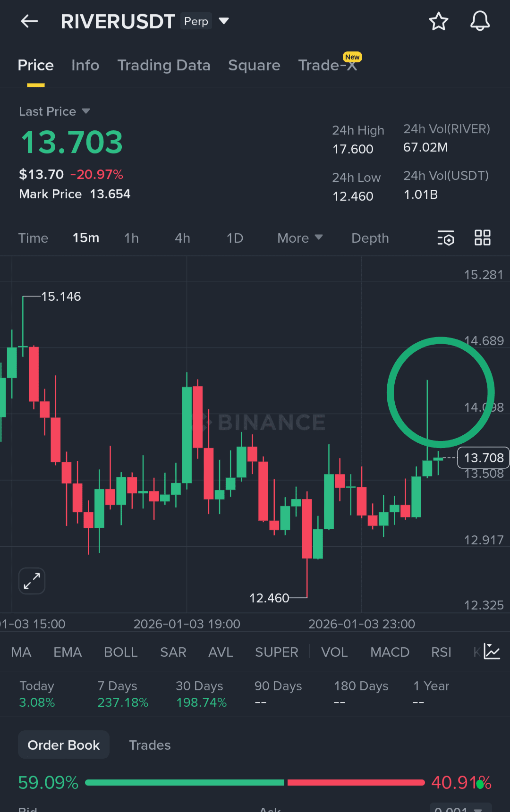
Task: Switch to the Trades tab
Action: click(x=150, y=745)
